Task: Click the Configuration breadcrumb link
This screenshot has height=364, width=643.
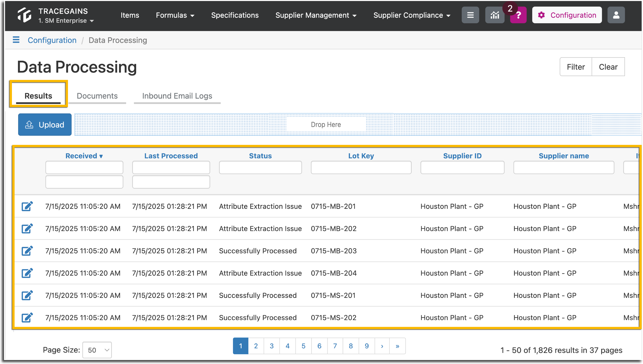Action: click(x=52, y=40)
